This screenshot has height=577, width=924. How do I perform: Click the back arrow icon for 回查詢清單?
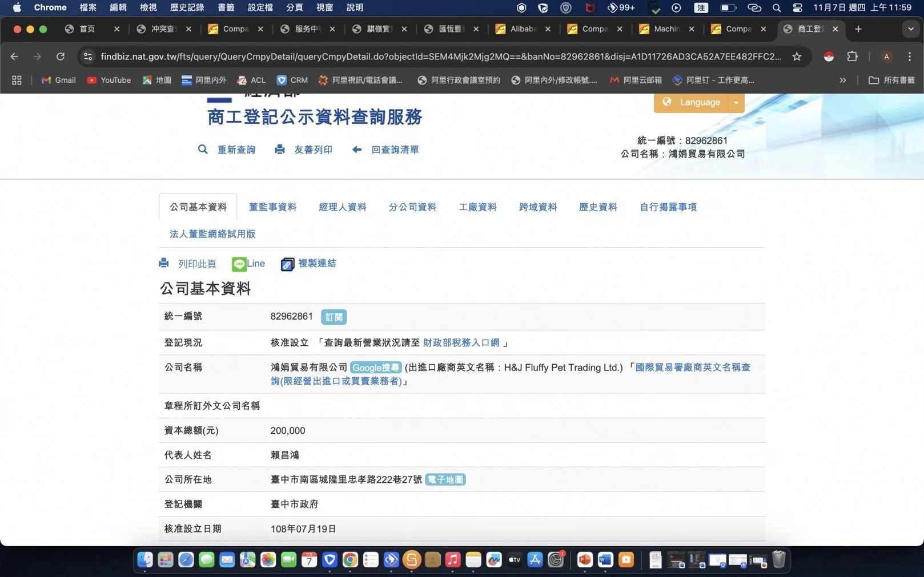[x=357, y=150]
